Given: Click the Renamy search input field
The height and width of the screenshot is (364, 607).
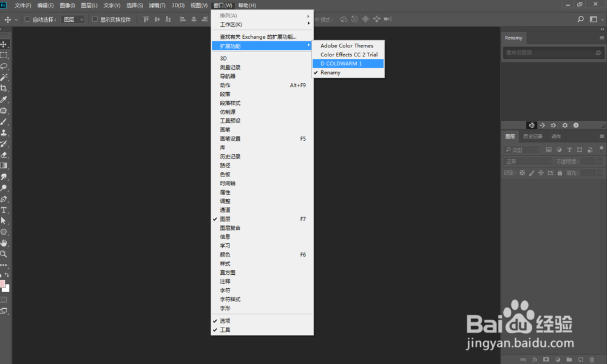Looking at the screenshot, I should point(553,53).
